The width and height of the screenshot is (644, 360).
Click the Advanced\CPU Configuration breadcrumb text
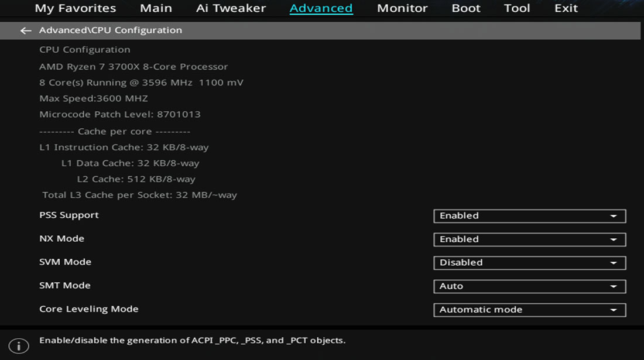point(111,30)
